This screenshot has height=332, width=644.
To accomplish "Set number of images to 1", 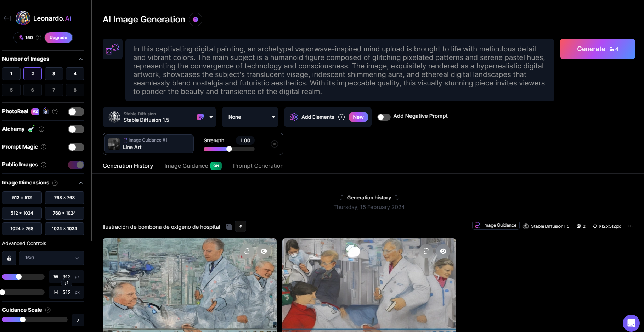I will (x=11, y=74).
